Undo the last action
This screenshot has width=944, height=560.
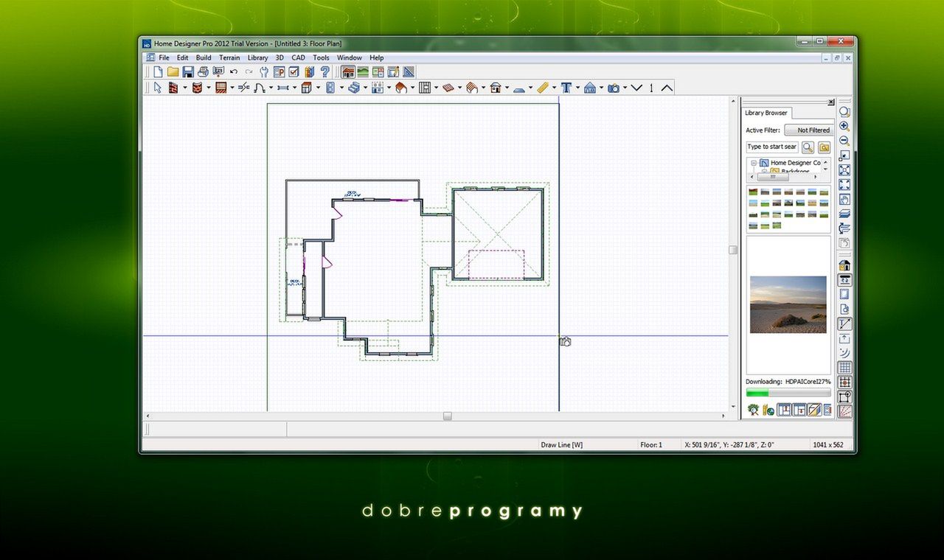click(234, 71)
